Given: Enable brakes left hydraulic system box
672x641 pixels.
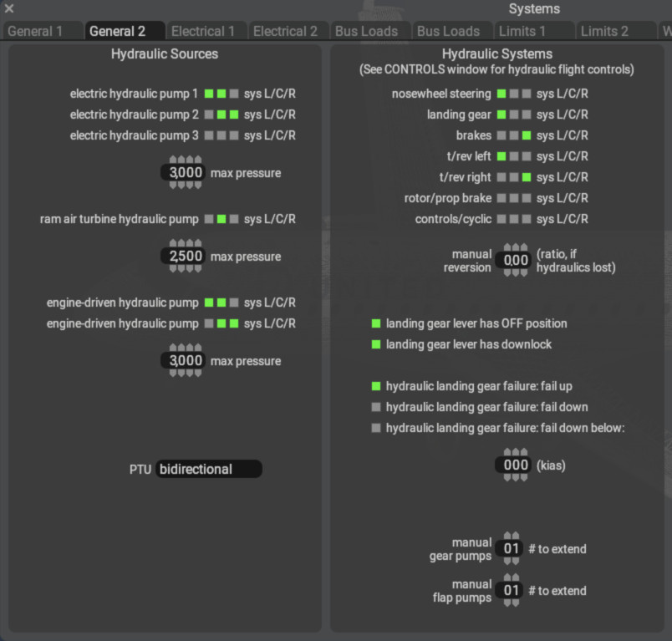Looking at the screenshot, I should click(x=501, y=135).
